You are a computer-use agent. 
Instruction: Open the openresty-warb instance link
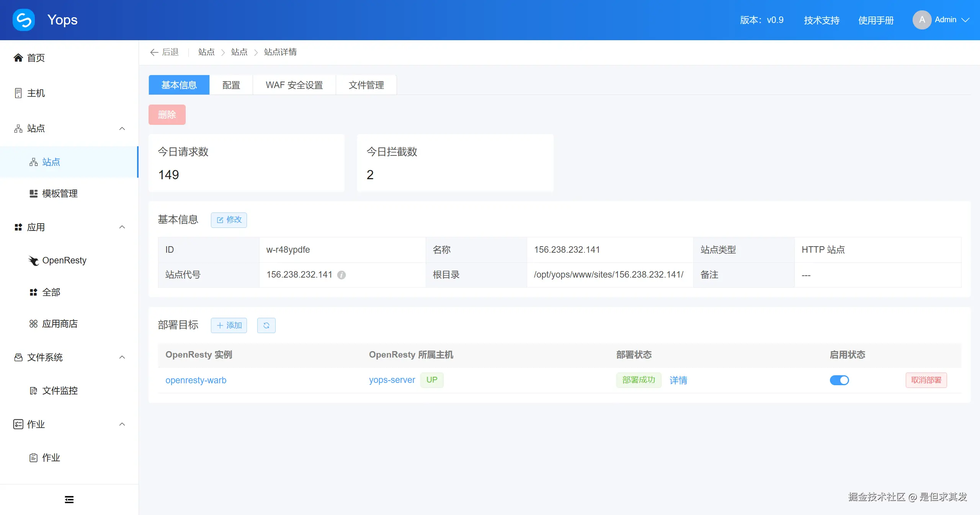tap(196, 380)
